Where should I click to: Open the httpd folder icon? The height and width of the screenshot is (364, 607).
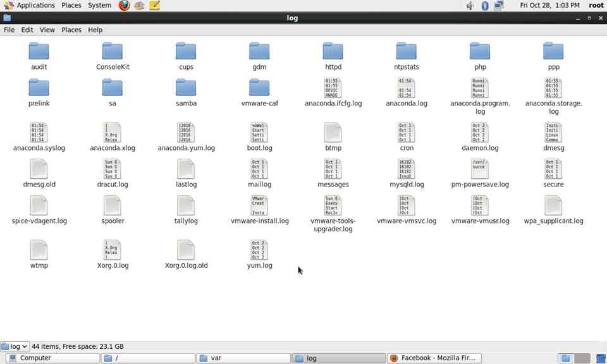coord(333,51)
